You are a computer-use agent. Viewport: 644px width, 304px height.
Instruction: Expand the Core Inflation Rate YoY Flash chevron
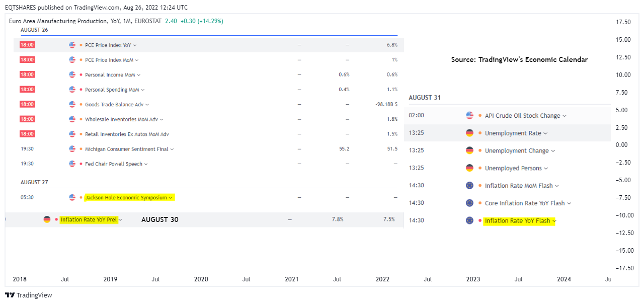coord(570,203)
